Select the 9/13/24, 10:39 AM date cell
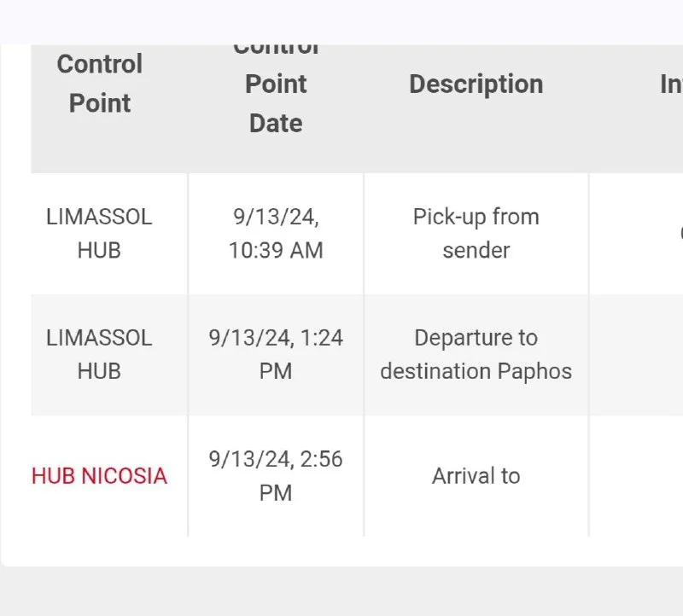This screenshot has width=683, height=616. pos(276,234)
